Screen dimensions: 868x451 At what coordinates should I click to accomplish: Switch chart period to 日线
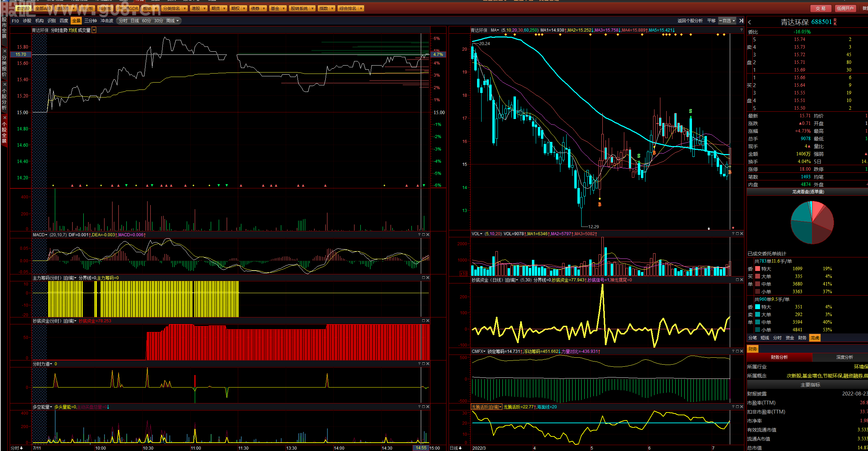(135, 21)
